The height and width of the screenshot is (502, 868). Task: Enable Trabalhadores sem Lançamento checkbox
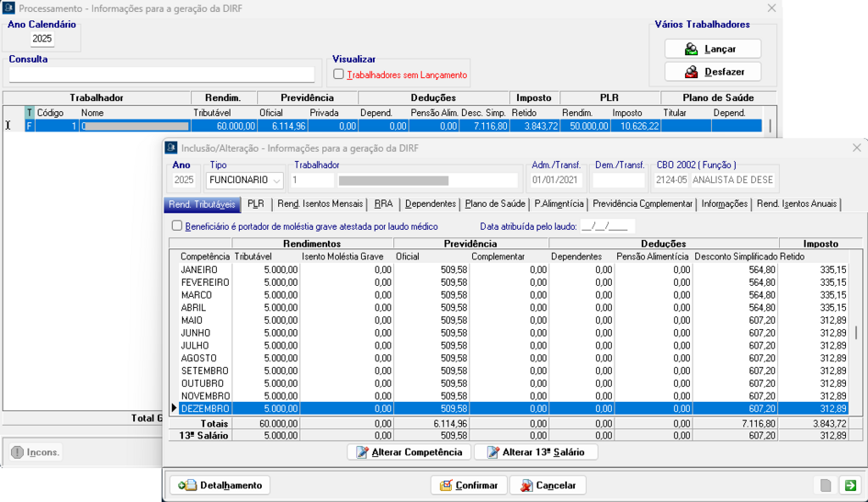pos(339,75)
